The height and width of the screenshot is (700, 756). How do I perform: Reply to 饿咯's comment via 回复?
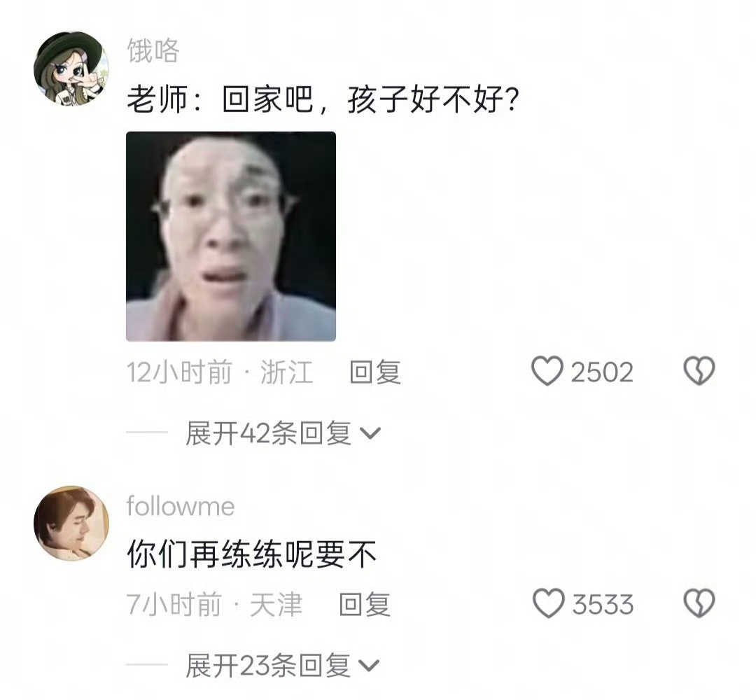375,372
